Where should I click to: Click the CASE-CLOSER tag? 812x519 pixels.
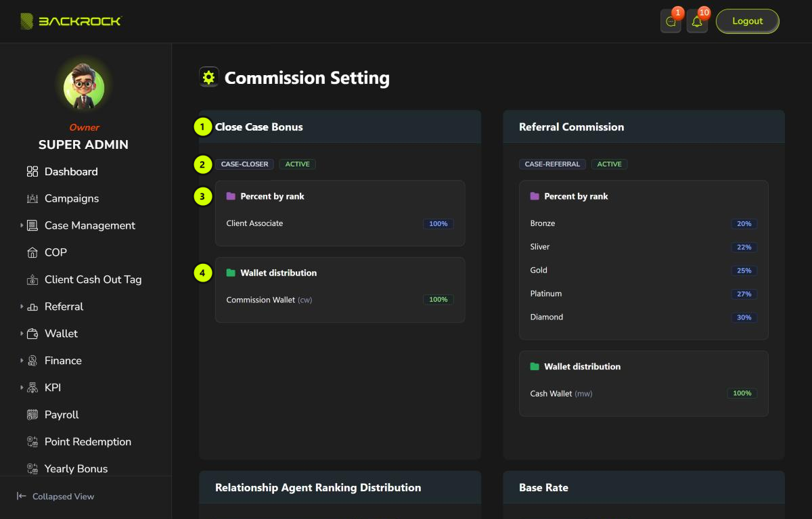(244, 164)
